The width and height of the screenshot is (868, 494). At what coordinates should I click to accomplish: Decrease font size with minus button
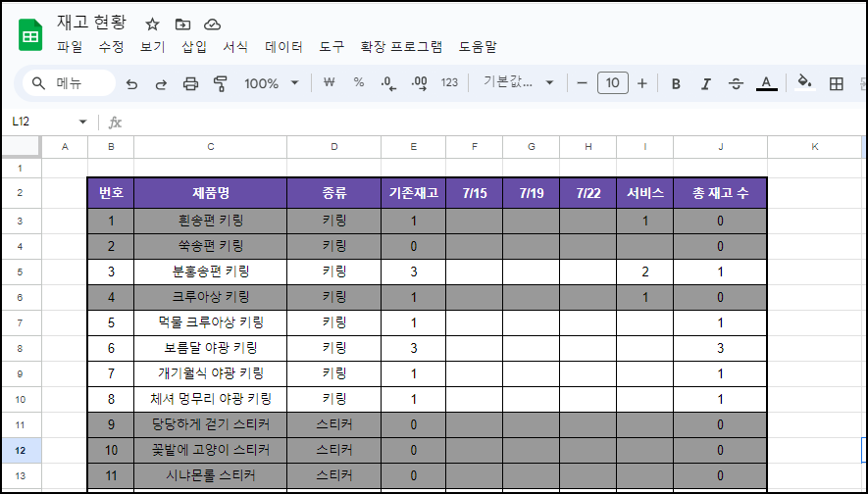coord(582,83)
